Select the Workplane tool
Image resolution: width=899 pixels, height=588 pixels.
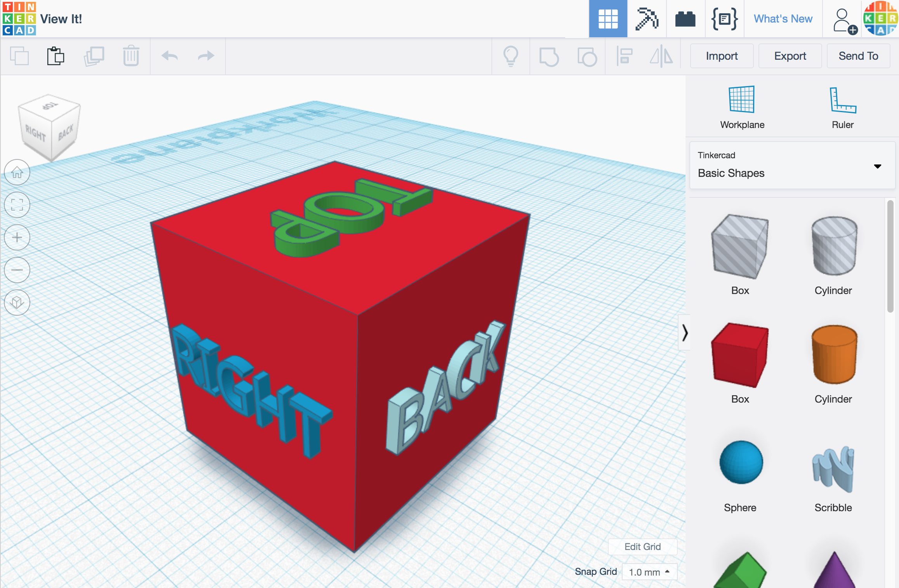tap(742, 107)
